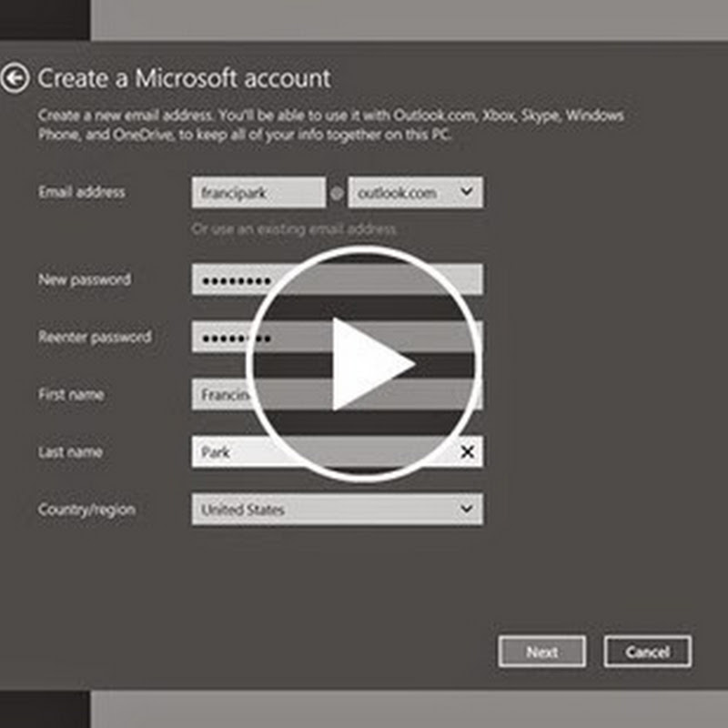Image resolution: width=728 pixels, height=728 pixels.
Task: Click the 'Country/region' label
Action: pos(86,510)
